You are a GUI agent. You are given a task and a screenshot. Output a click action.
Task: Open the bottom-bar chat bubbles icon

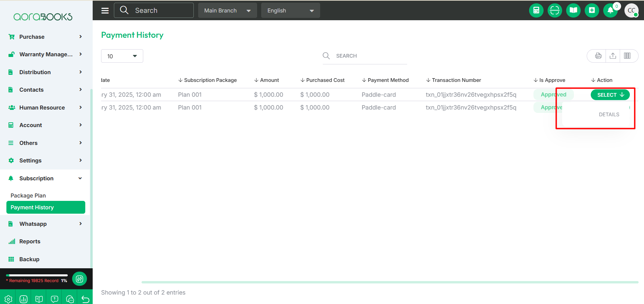point(70,299)
